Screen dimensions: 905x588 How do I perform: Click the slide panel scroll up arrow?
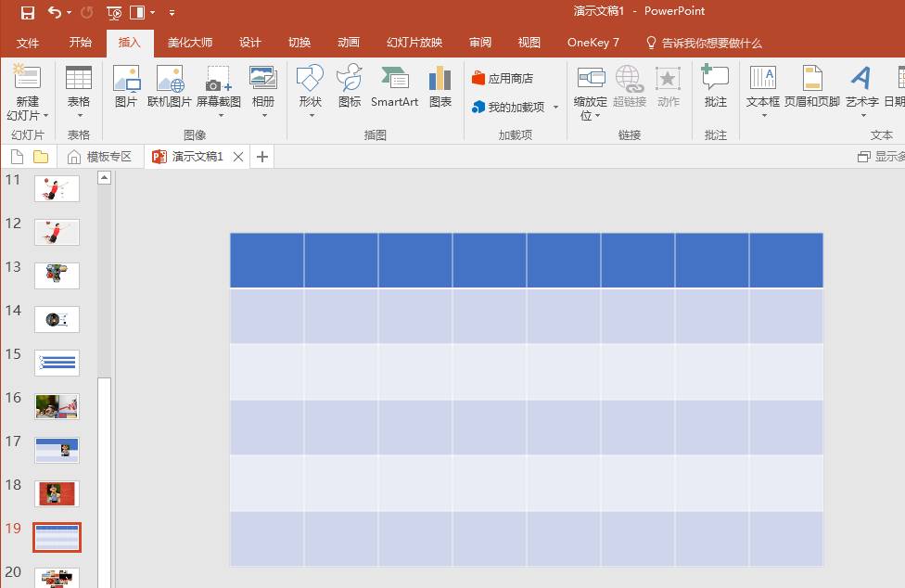tap(105, 178)
